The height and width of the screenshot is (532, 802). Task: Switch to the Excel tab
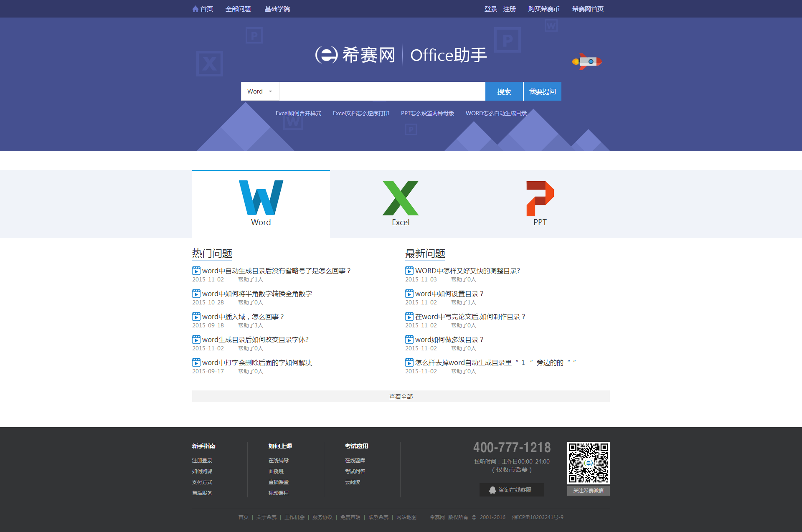401,204
